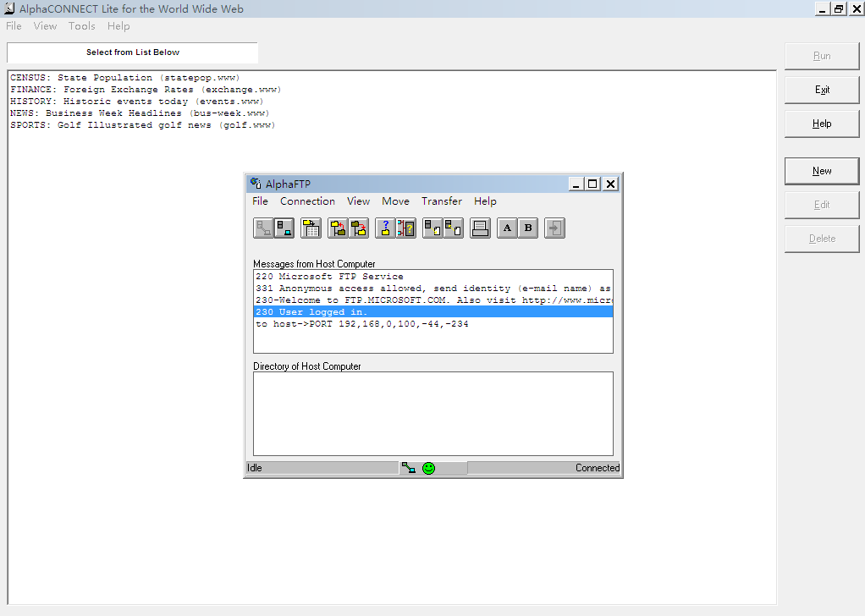Screen dimensions: 865x616
Task: Click the 'B' toolbar button
Action: pos(528,228)
